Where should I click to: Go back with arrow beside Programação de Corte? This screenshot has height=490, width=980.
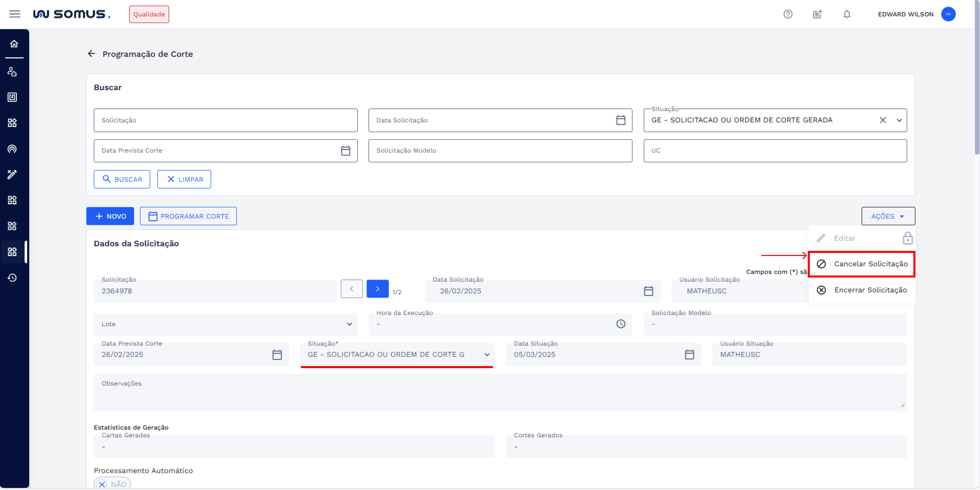click(91, 54)
